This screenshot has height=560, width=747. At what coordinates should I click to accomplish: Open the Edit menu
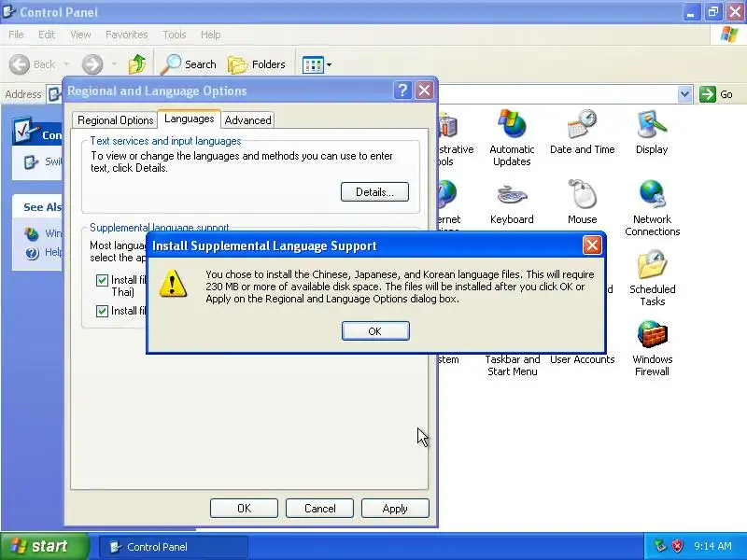pos(47,35)
